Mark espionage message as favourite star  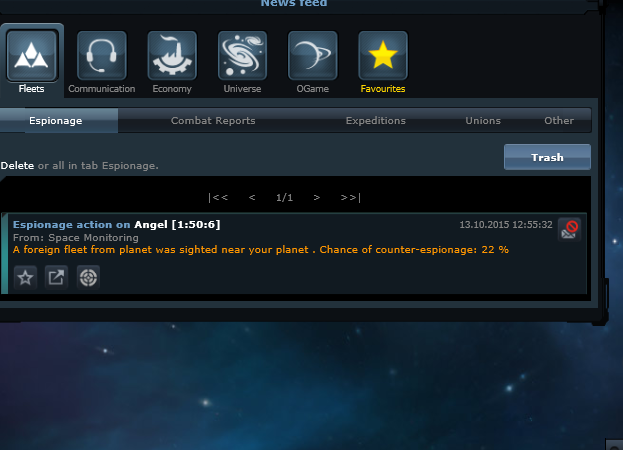click(x=25, y=277)
